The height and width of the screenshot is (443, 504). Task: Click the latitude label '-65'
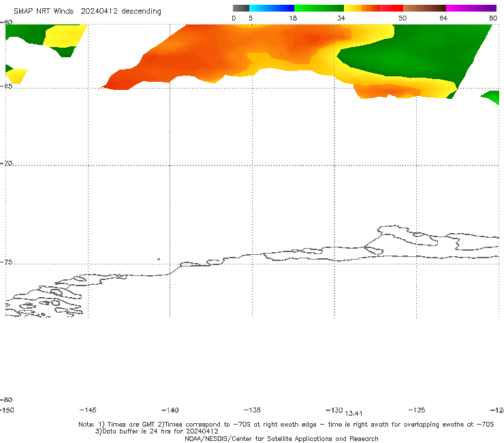[x=6, y=87]
